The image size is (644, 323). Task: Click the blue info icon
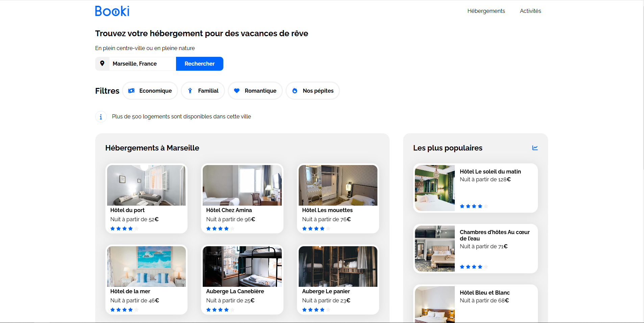(101, 117)
